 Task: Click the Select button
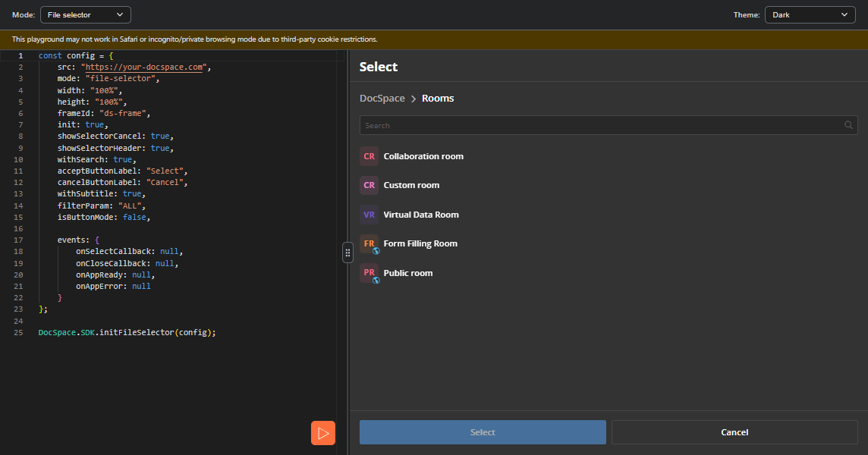[483, 432]
